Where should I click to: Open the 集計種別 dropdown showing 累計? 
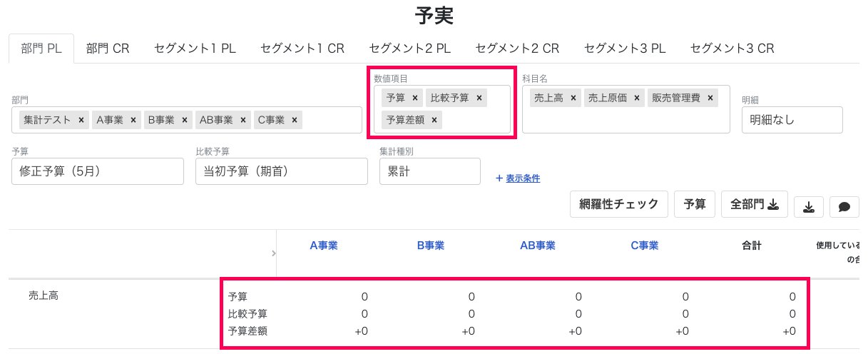[x=430, y=171]
